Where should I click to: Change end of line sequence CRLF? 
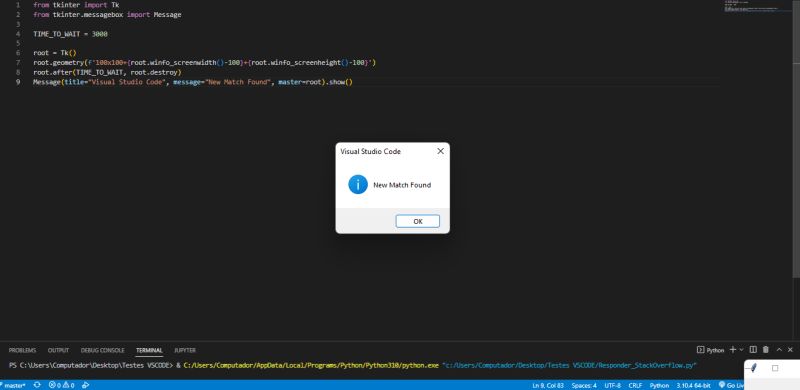click(x=635, y=385)
